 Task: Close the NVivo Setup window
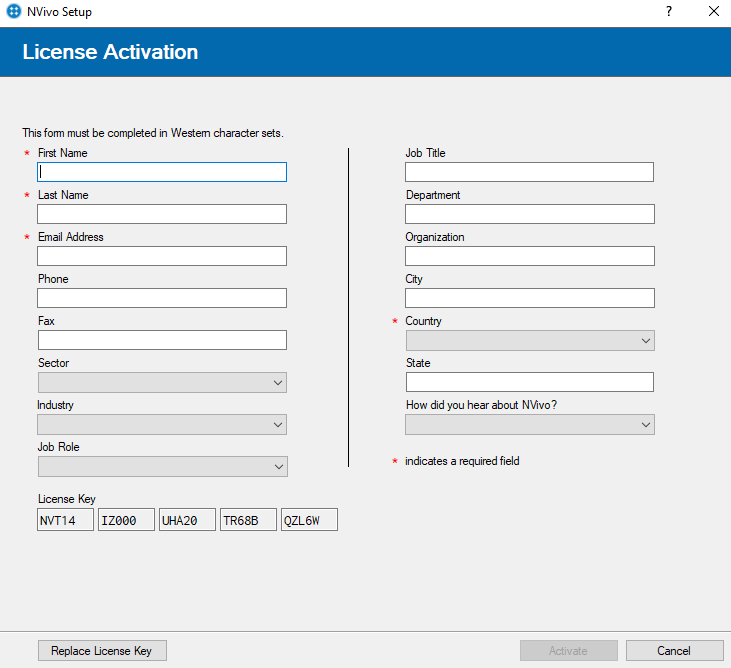pos(714,11)
